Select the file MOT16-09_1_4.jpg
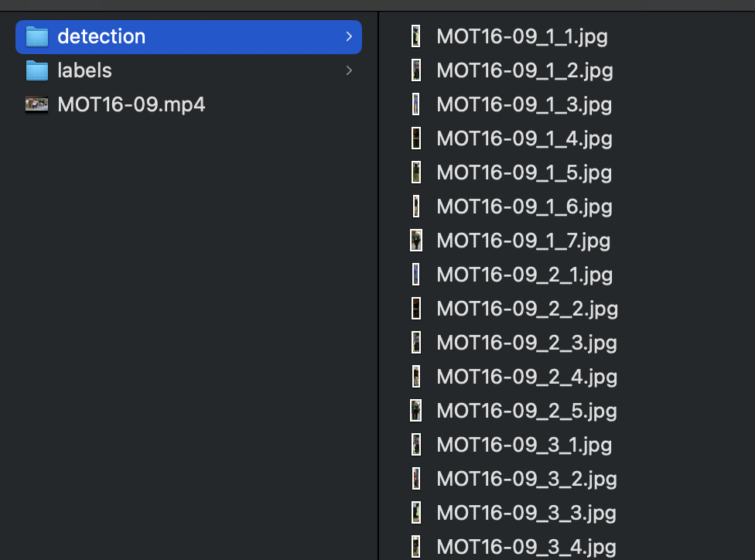The image size is (755, 560). tap(524, 138)
